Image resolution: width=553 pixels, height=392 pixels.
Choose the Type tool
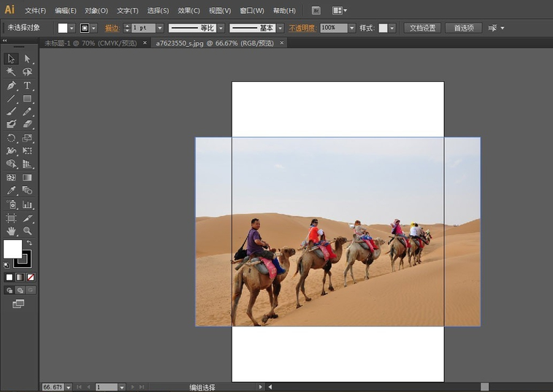[27, 85]
